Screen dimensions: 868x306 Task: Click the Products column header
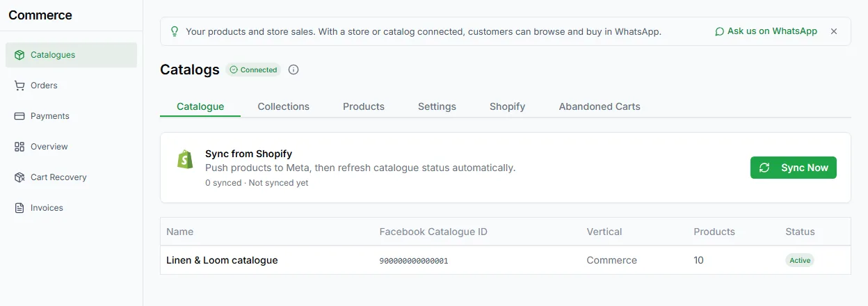coord(714,232)
